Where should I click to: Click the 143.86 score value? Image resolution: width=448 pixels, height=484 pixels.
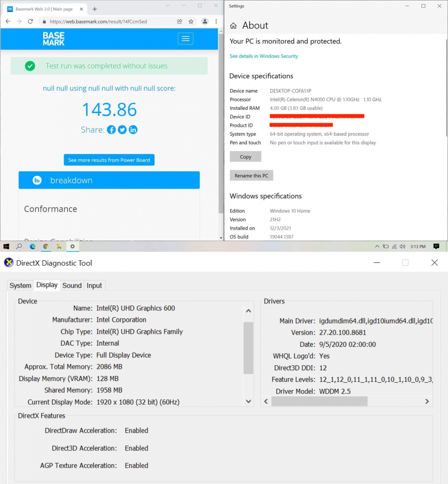click(x=109, y=110)
